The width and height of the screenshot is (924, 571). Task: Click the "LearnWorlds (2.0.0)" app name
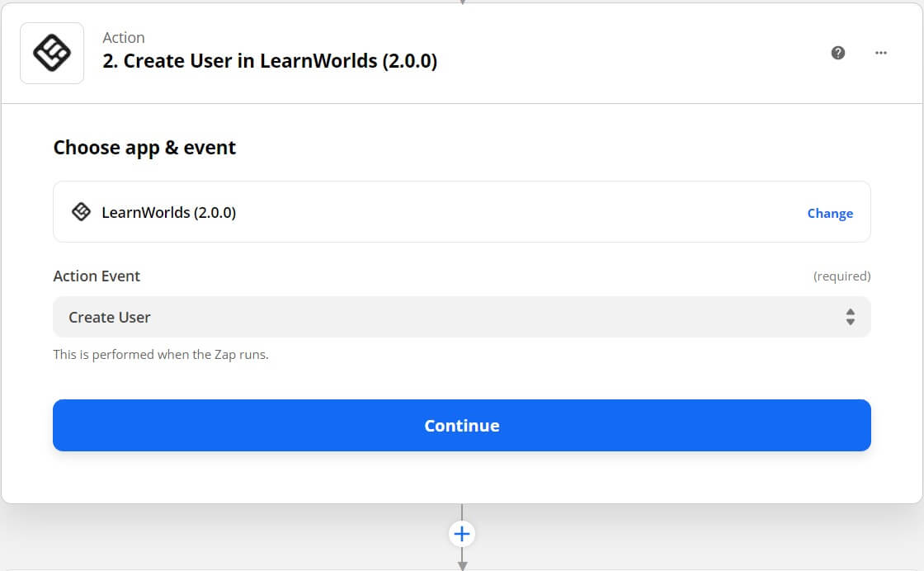[168, 212]
